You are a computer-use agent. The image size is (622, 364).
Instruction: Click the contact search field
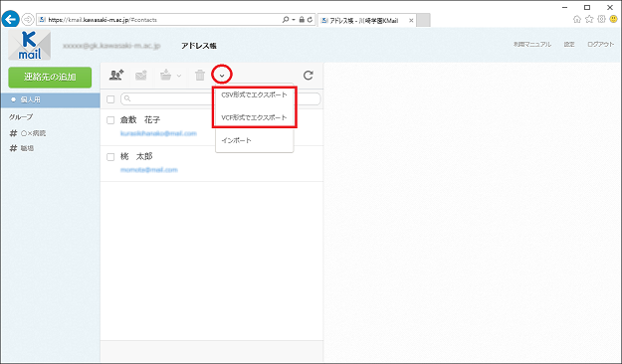point(220,98)
